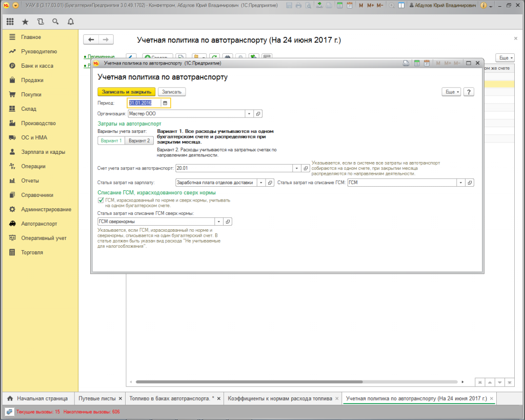525x420 pixels.
Task: Switch to the Путевые листы tab
Action: (x=97, y=398)
